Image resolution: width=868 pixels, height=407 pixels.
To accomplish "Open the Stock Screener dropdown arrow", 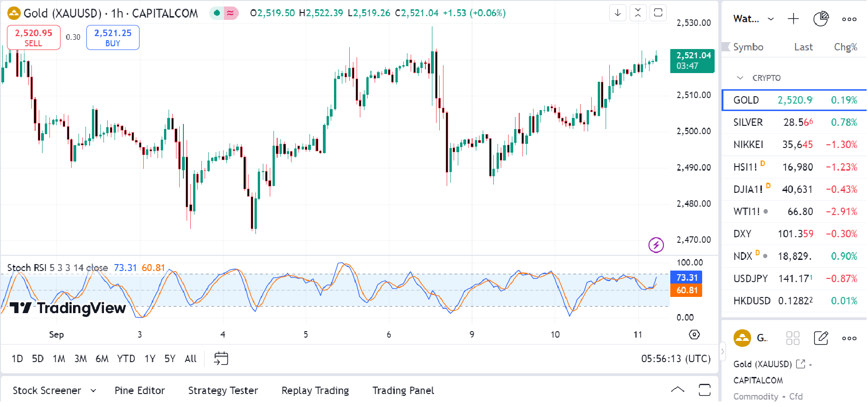I will [x=93, y=391].
